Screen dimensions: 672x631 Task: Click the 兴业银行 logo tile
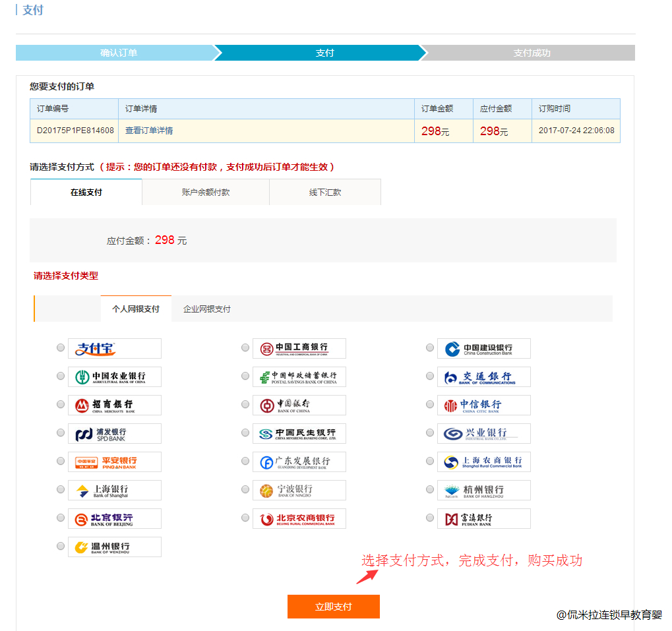point(484,433)
